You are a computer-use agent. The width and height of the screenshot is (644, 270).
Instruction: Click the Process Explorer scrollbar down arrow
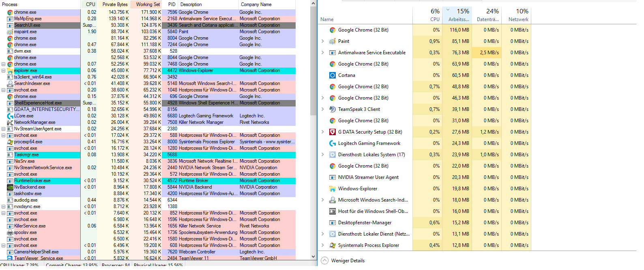click(313, 256)
